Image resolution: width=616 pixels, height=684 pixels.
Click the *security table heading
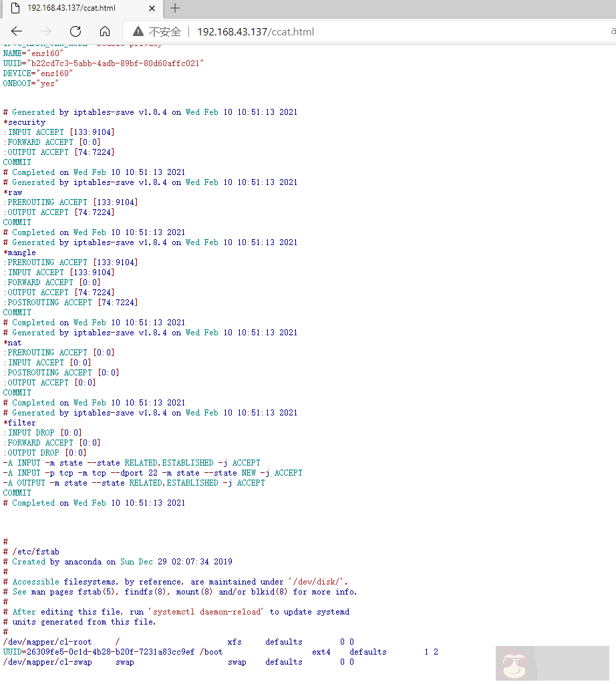[x=24, y=122]
